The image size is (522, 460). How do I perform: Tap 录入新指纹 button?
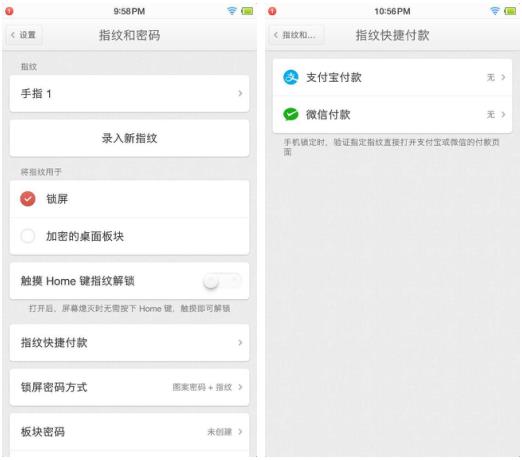click(x=129, y=138)
